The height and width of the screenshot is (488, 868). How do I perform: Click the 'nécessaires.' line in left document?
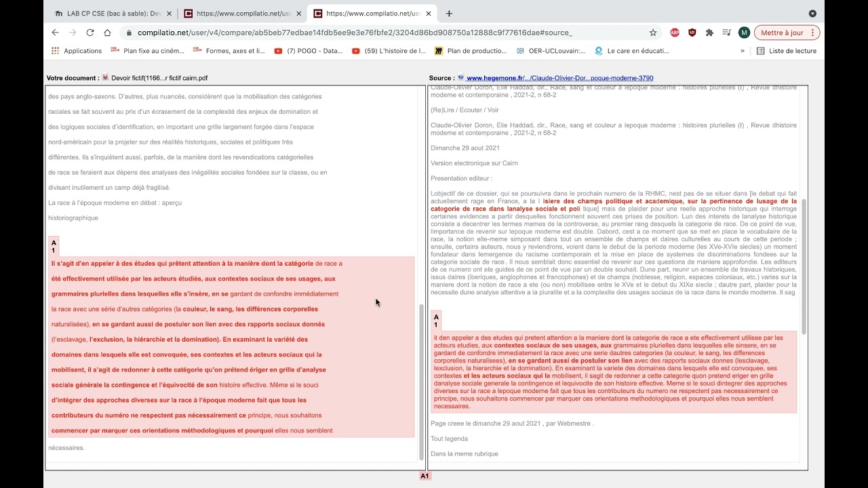(66, 447)
